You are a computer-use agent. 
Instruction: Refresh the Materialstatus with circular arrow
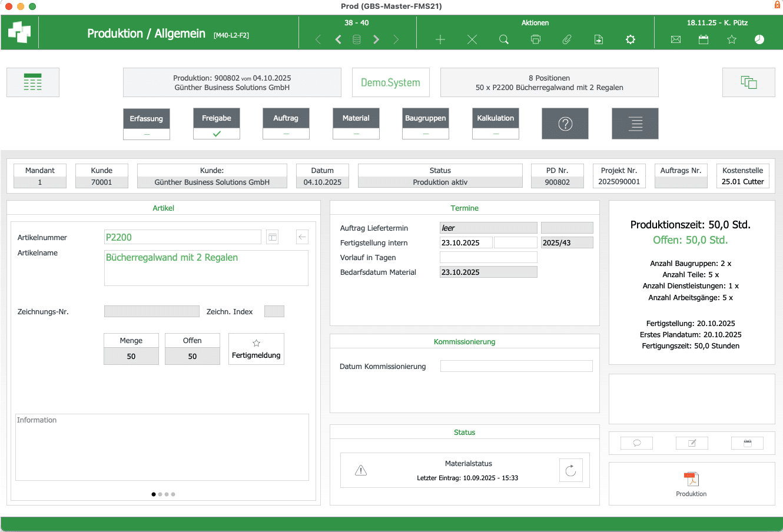click(x=570, y=470)
